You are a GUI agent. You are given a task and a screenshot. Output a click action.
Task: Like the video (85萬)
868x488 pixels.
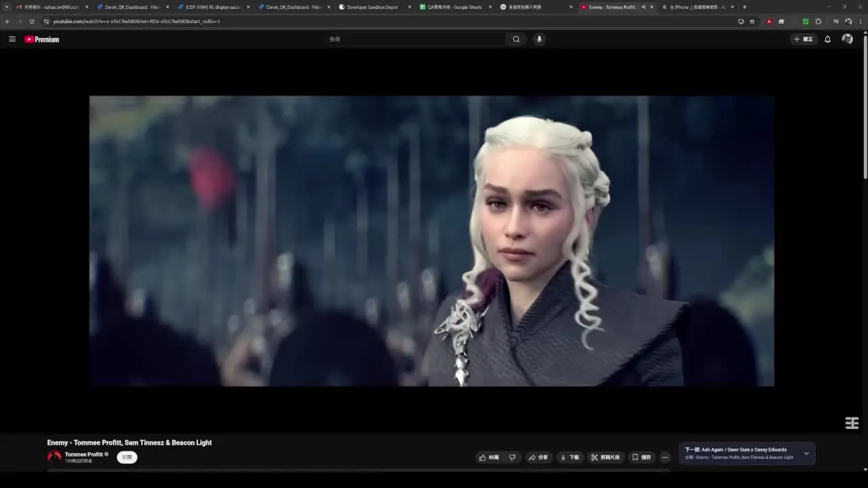pyautogui.click(x=489, y=457)
